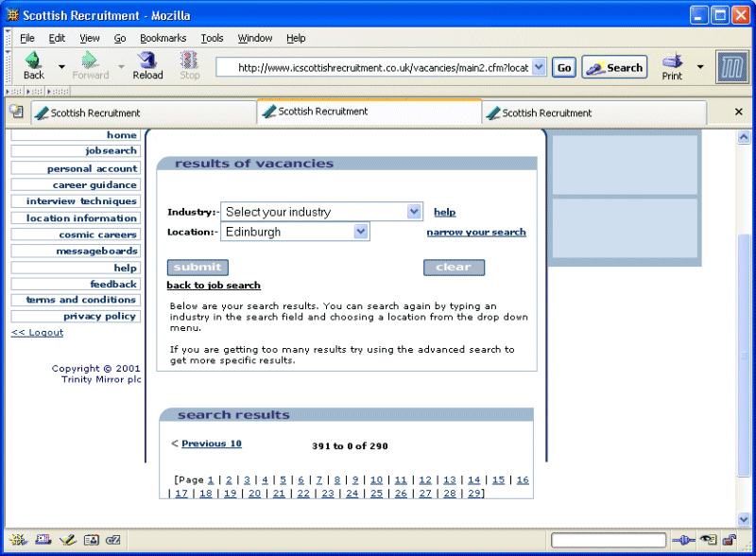Image resolution: width=756 pixels, height=556 pixels.
Task: Open a new tab with tab-bar icon
Action: (16, 112)
